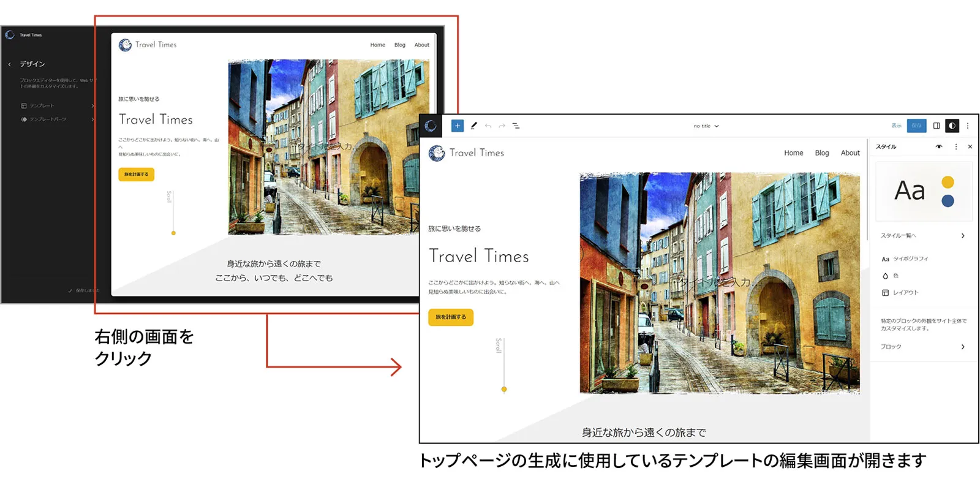Open the styles panel more-actions menu
The width and height of the screenshot is (980, 487).
(956, 147)
